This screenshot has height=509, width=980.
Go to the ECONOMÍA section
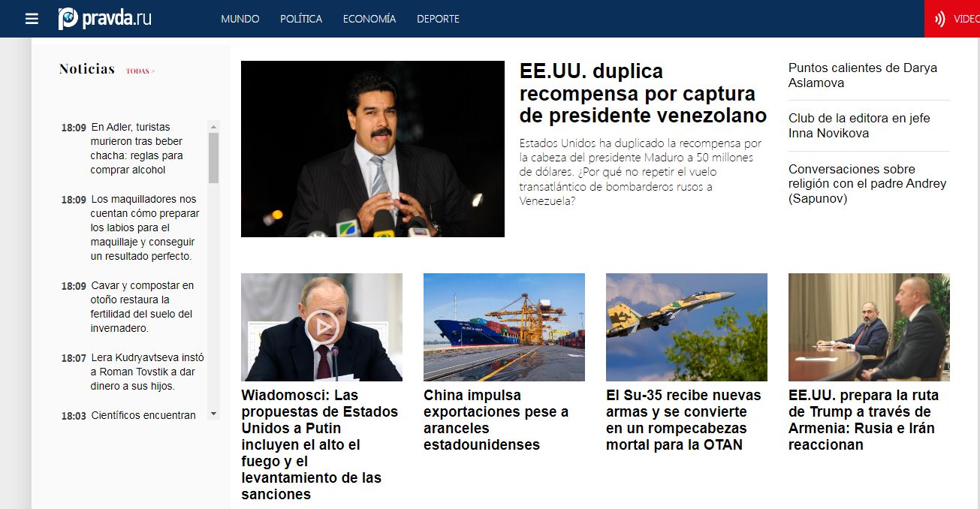369,19
